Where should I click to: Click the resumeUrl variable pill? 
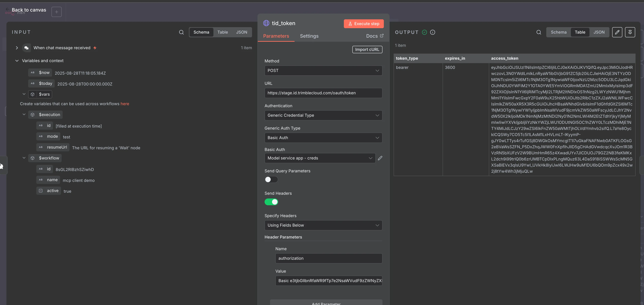53,147
